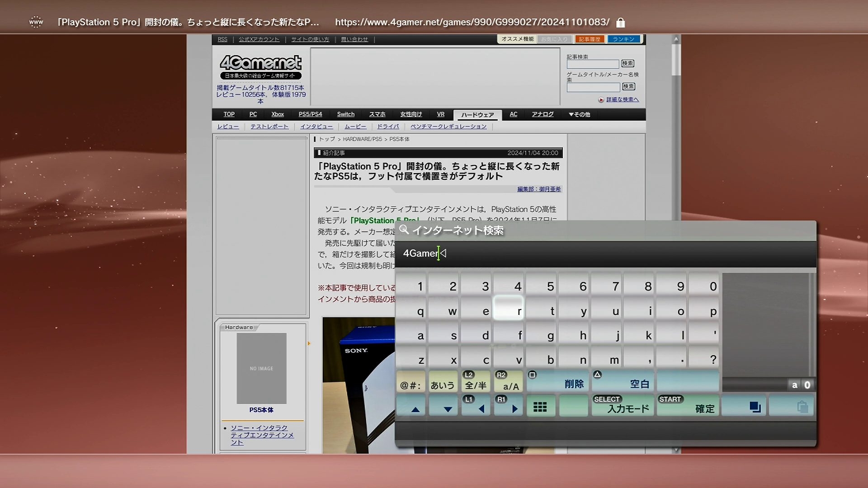This screenshot has height=488, width=868.
Task: Click the up arrow key on keyboard
Action: tap(412, 405)
